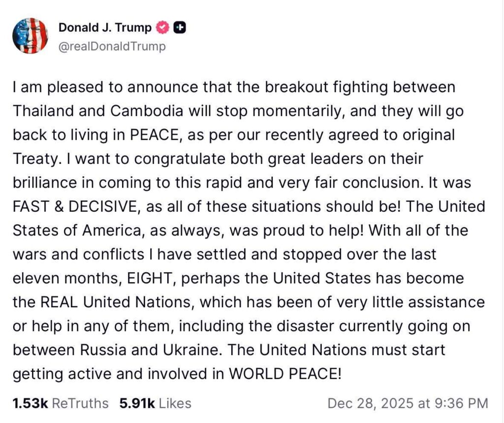This screenshot has width=504, height=423.
Task: Click the @realDonaldTrump handle
Action: tap(112, 46)
